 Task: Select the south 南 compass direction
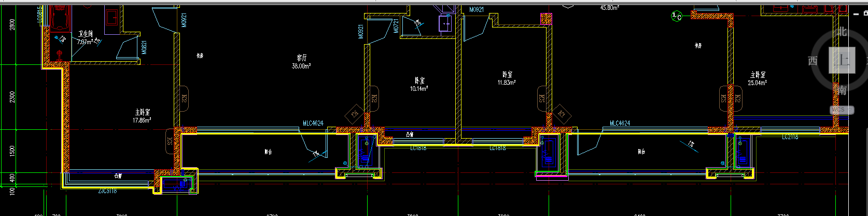point(842,90)
